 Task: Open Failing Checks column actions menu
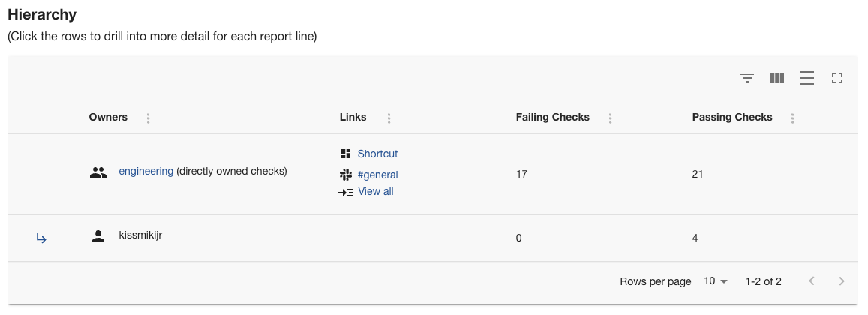pos(611,118)
